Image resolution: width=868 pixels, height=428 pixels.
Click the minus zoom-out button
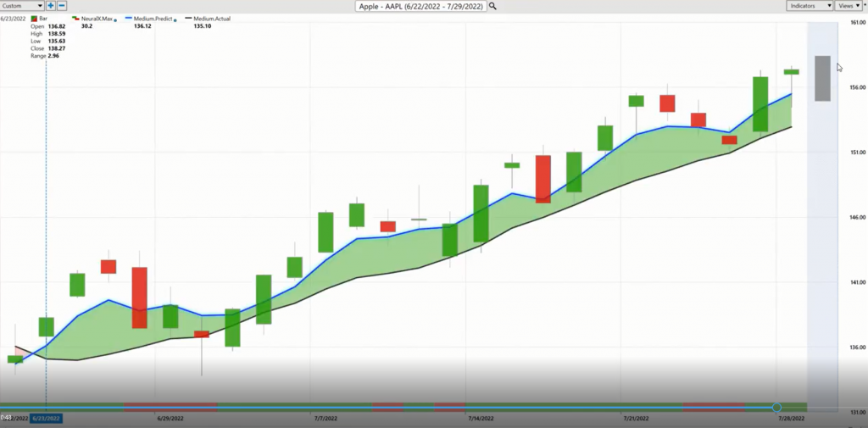tap(62, 6)
